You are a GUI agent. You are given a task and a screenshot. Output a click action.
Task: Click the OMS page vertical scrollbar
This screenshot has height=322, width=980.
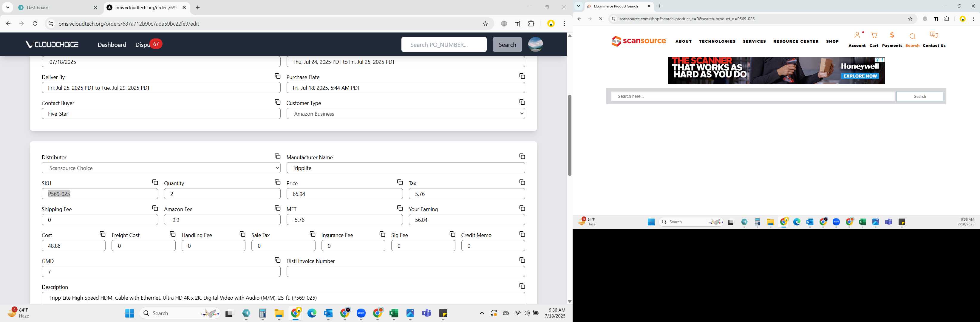[x=570, y=135]
